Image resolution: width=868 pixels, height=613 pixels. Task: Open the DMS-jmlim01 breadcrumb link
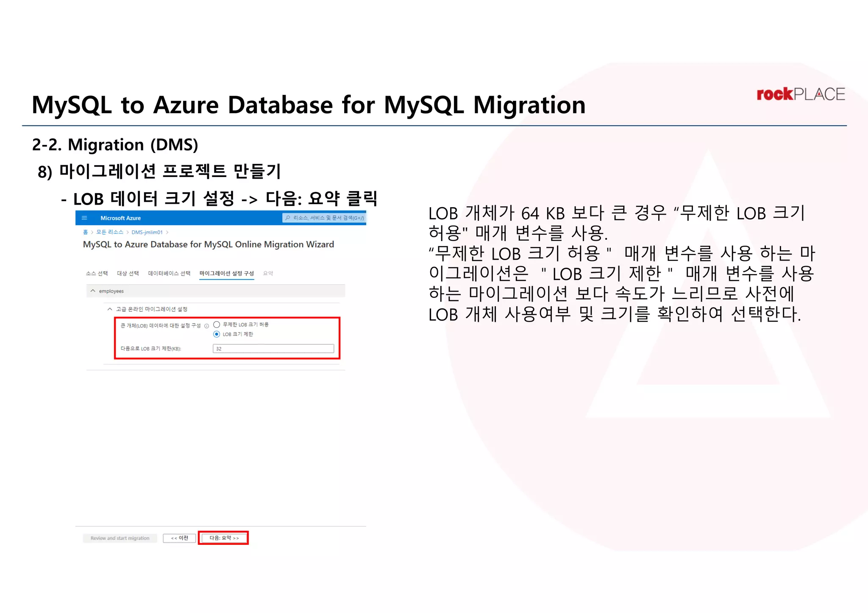pyautogui.click(x=147, y=232)
